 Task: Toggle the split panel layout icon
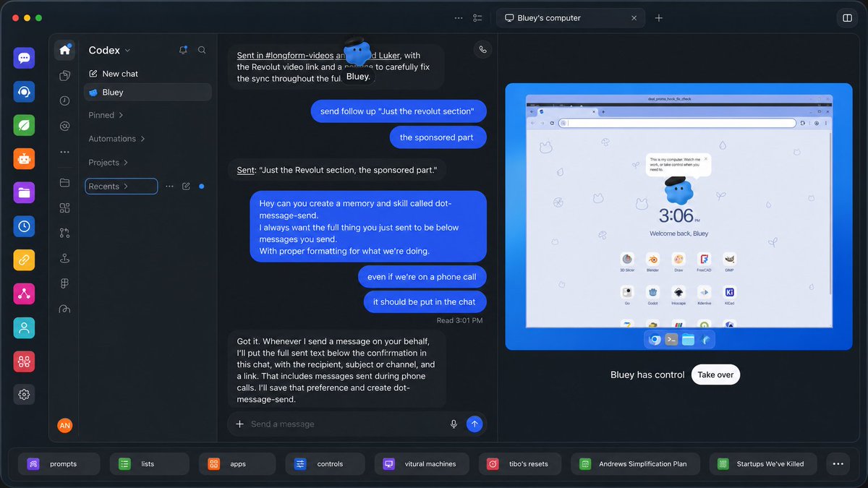point(846,18)
